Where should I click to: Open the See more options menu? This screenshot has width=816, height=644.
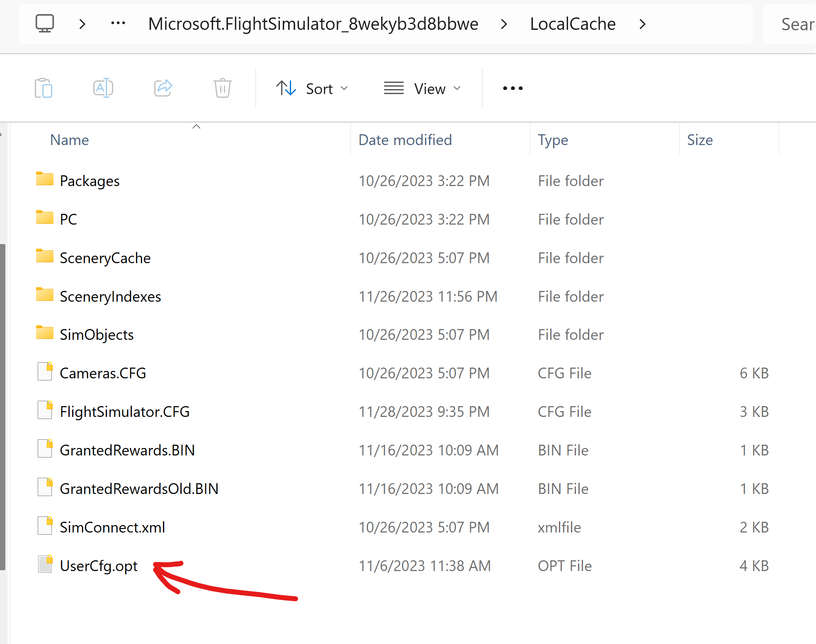512,88
